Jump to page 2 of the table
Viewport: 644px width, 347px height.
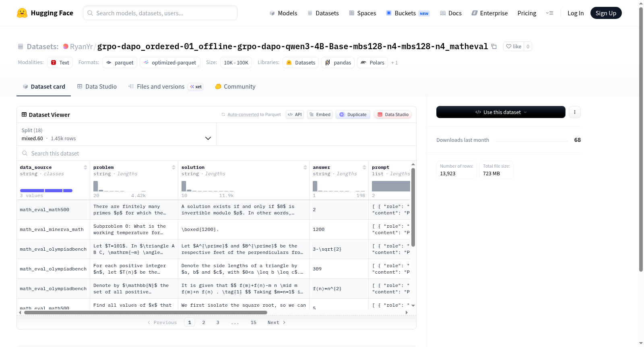pyautogui.click(x=204, y=322)
